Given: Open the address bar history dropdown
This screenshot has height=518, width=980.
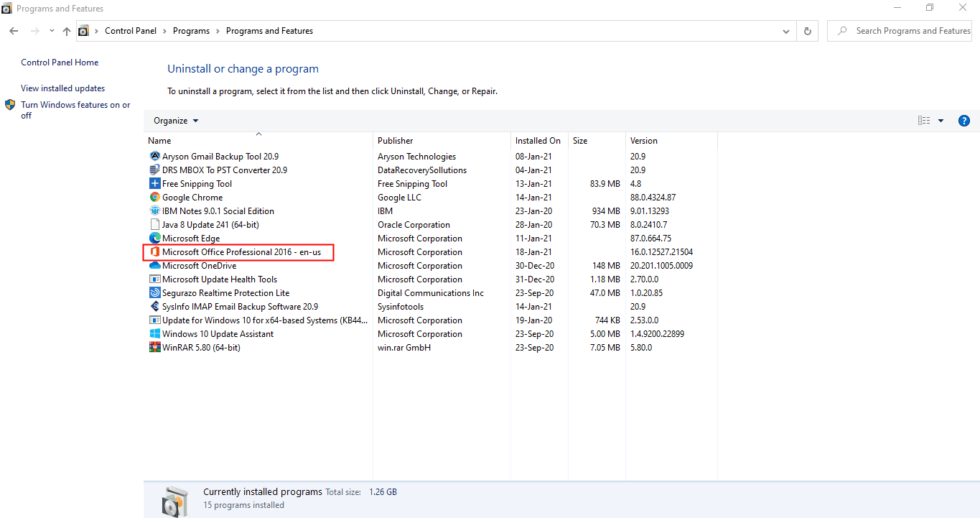Looking at the screenshot, I should click(x=787, y=31).
